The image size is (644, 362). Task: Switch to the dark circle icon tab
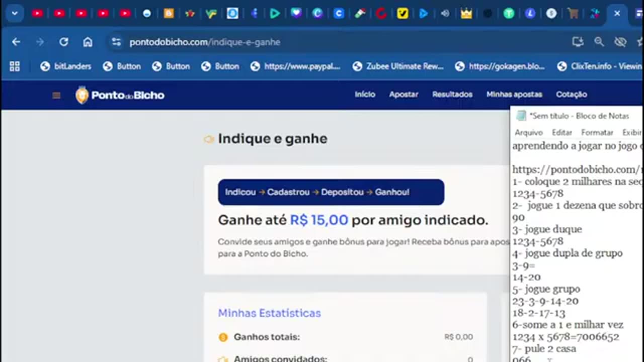(x=488, y=14)
